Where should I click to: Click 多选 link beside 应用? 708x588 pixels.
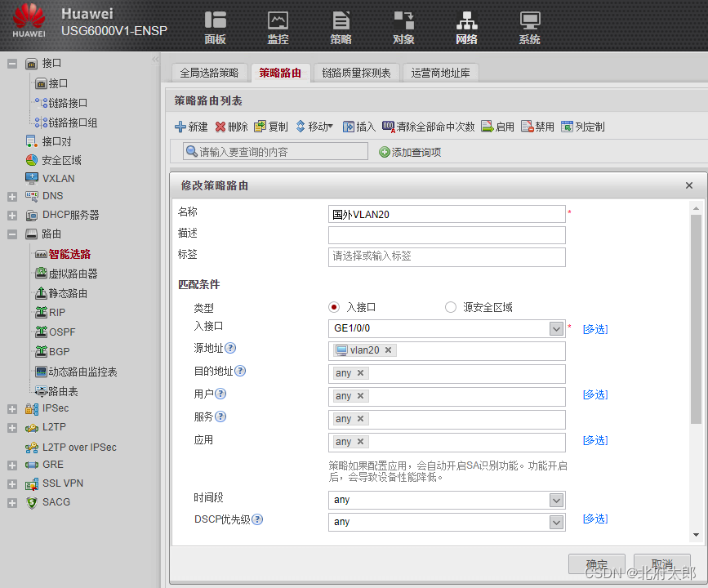[595, 440]
